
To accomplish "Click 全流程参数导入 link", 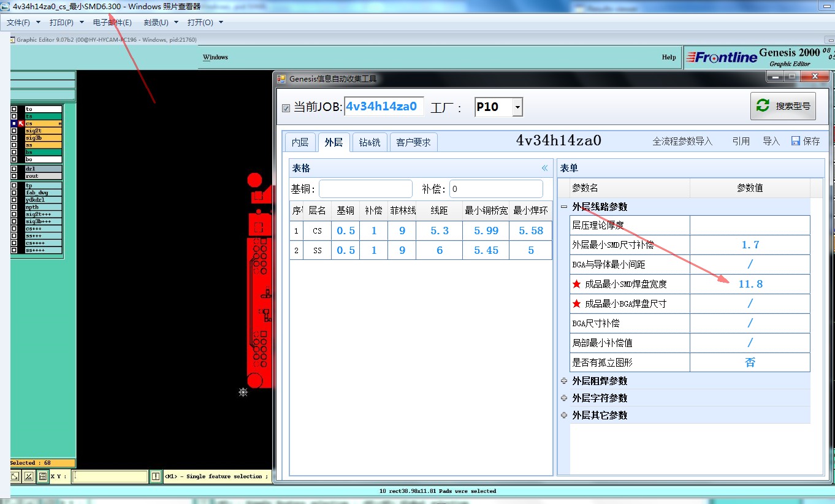I will [682, 141].
